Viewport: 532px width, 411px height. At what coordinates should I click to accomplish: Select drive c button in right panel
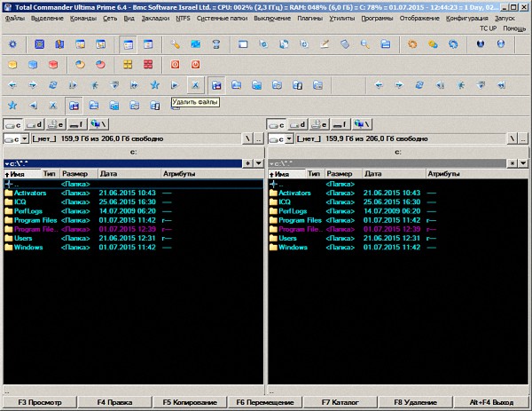pos(278,124)
